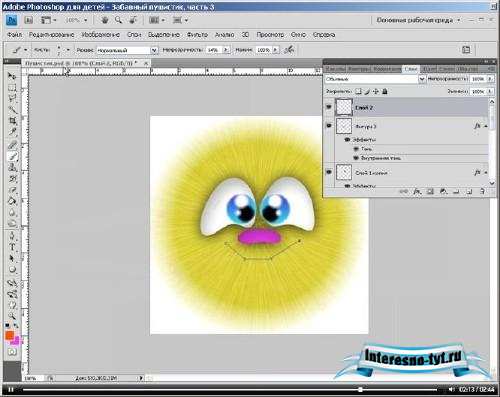Open workspace switcher Основная рабочая среда
Viewport: 500px width, 397px height.
click(418, 20)
